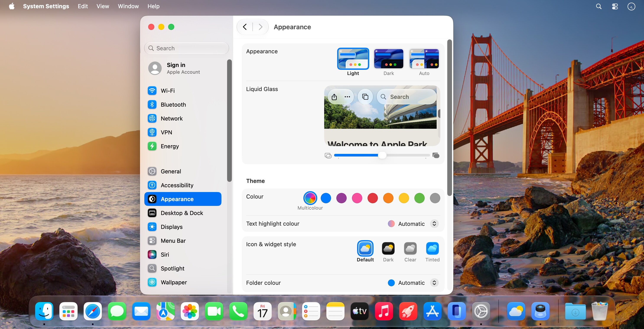
Task: Open Safari from the Dock
Action: tap(93, 311)
